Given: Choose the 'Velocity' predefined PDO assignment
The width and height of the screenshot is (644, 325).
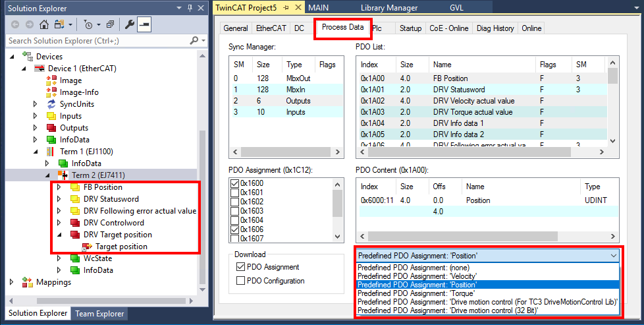Looking at the screenshot, I should (x=487, y=276).
